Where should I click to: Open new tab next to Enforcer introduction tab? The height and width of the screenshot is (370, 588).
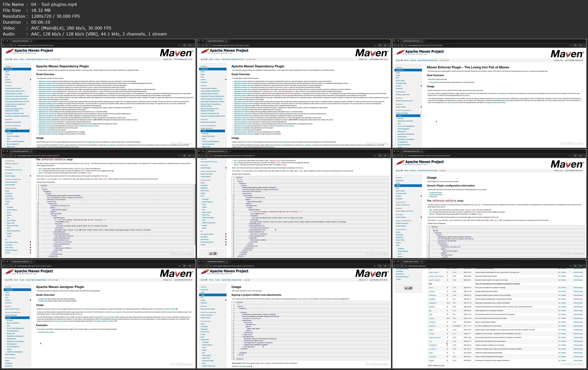click(426, 41)
